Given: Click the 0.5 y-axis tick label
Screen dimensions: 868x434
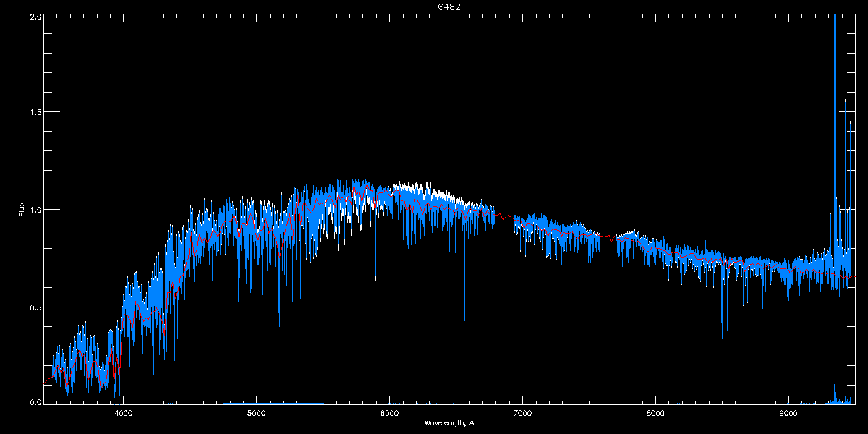Looking at the screenshot, I should tap(33, 307).
